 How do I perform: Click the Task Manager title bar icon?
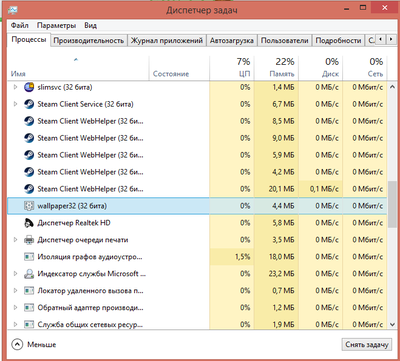click(13, 10)
